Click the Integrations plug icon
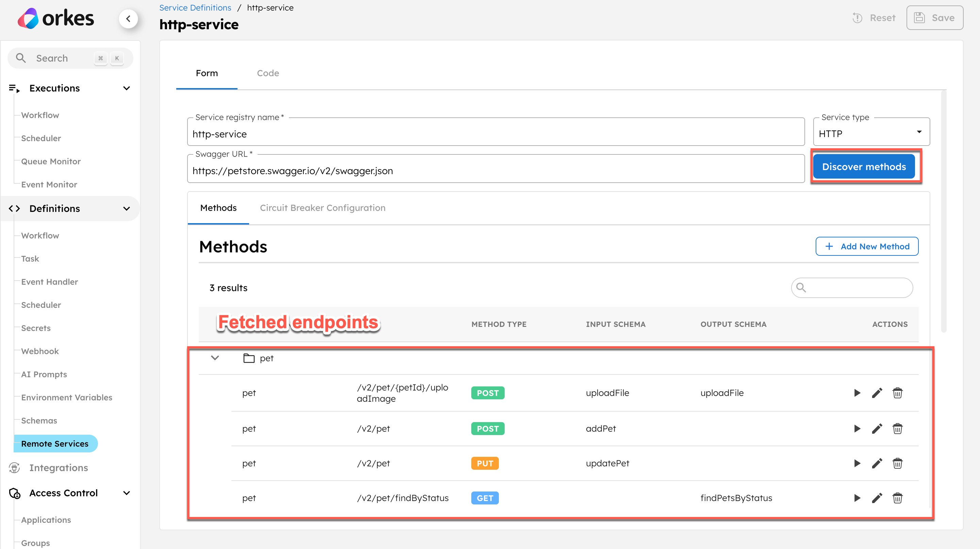 click(14, 468)
